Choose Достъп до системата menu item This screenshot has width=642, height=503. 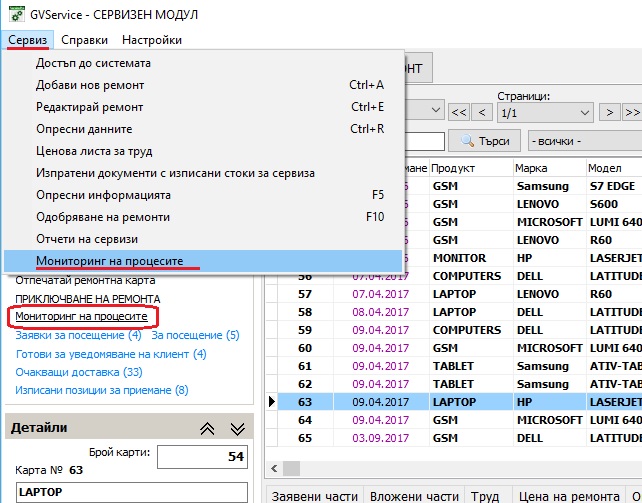click(203, 63)
